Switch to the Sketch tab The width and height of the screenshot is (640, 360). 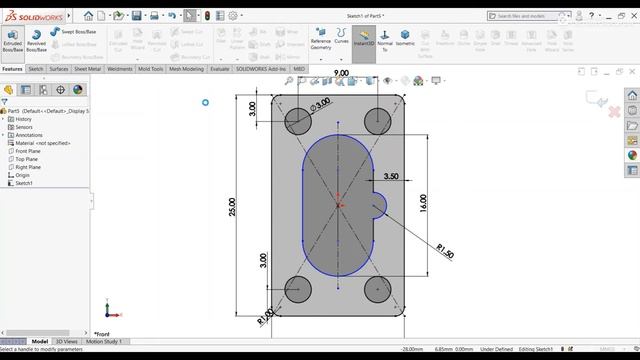point(36,69)
